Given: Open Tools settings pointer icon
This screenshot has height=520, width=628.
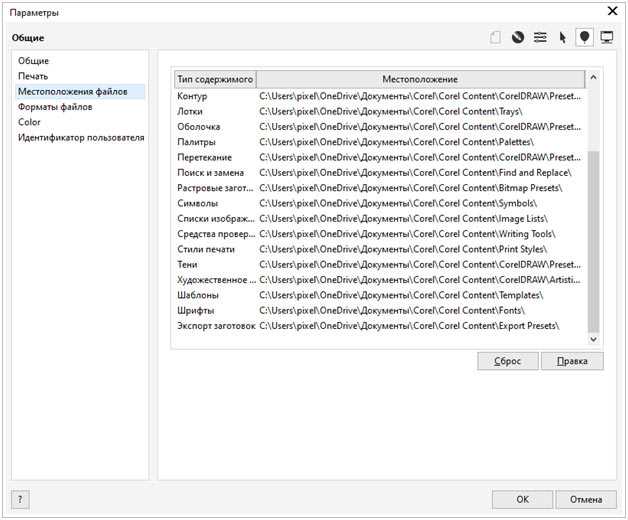Looking at the screenshot, I should [562, 38].
